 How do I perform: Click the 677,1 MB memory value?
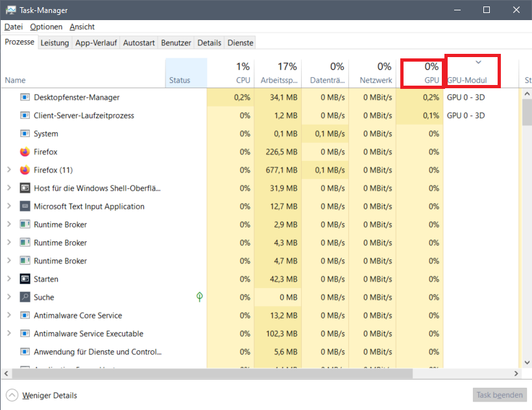pyautogui.click(x=282, y=170)
